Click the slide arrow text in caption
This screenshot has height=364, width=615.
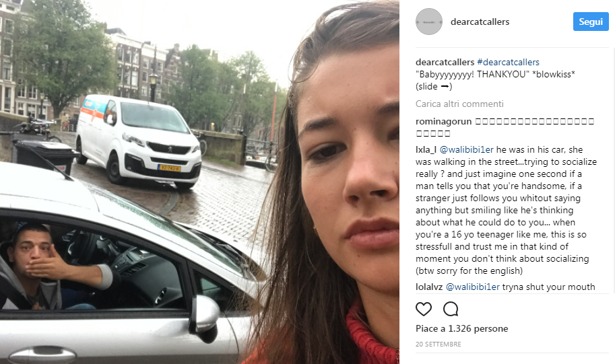pos(434,86)
